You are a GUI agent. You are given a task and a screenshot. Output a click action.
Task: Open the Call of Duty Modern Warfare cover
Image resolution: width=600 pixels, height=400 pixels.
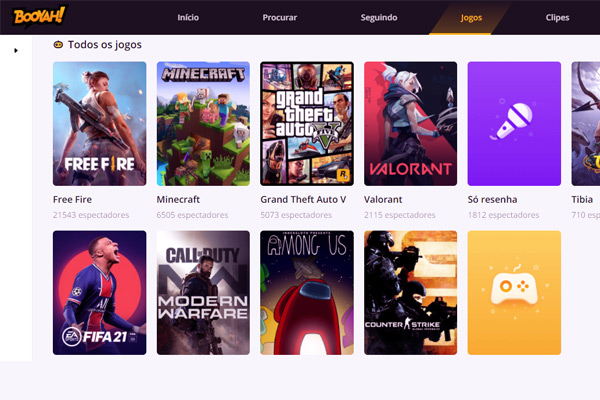(203, 293)
